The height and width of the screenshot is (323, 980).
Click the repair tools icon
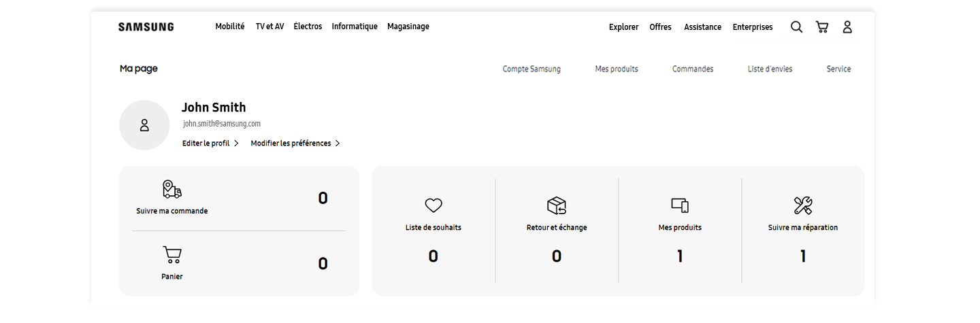point(803,205)
